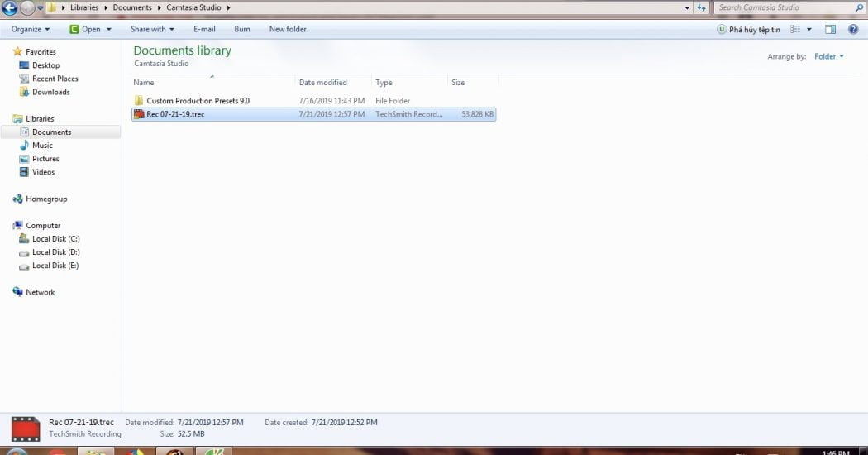Open the Music library

click(42, 146)
